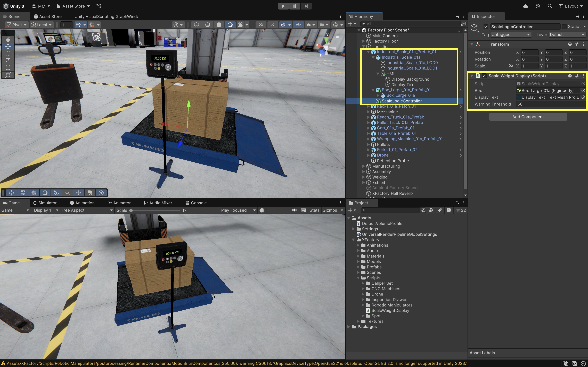Open Unity cloud services icon
The width and height of the screenshot is (588, 367).
pyautogui.click(x=525, y=6)
